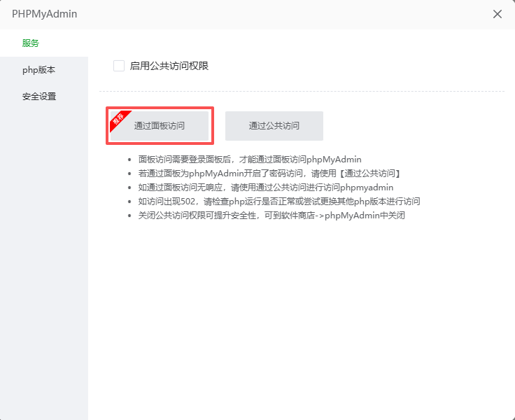Click the red 推荐 ribbon badge
The image size is (515, 420).
(x=119, y=119)
